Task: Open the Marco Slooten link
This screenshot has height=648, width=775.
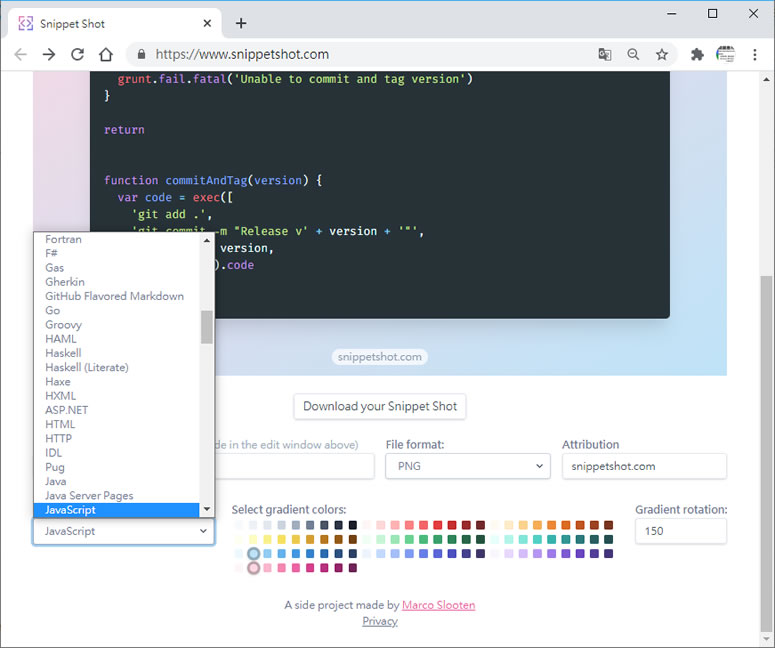Action: (x=438, y=605)
